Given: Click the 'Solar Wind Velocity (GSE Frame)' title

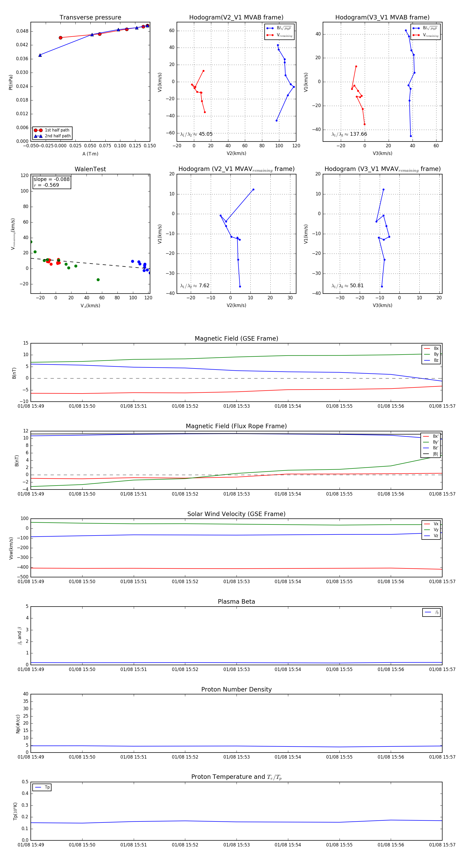Looking at the screenshot, I should (x=236, y=514).
